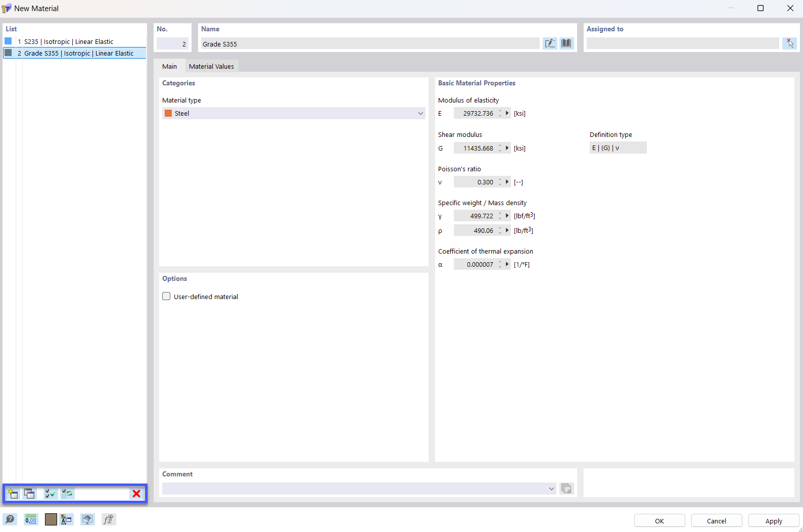Maximize the New Material window
Viewport: 803px width, 532px height.
point(761,8)
